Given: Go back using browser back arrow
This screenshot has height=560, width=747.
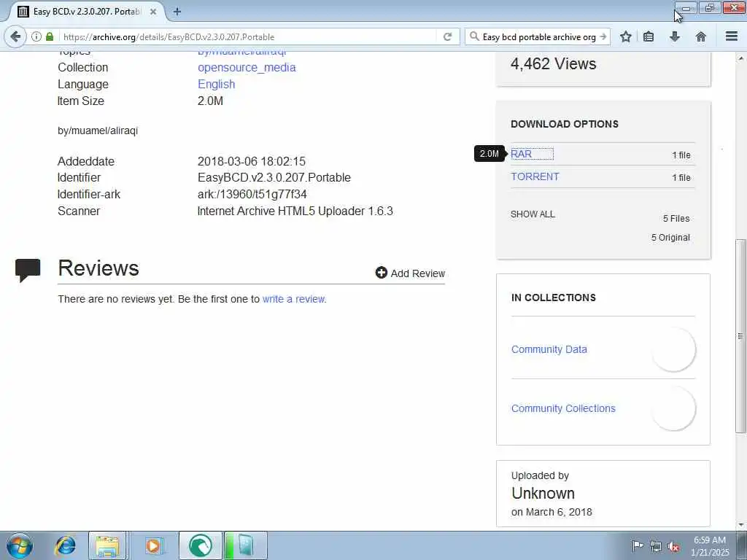Looking at the screenshot, I should click(x=15, y=36).
